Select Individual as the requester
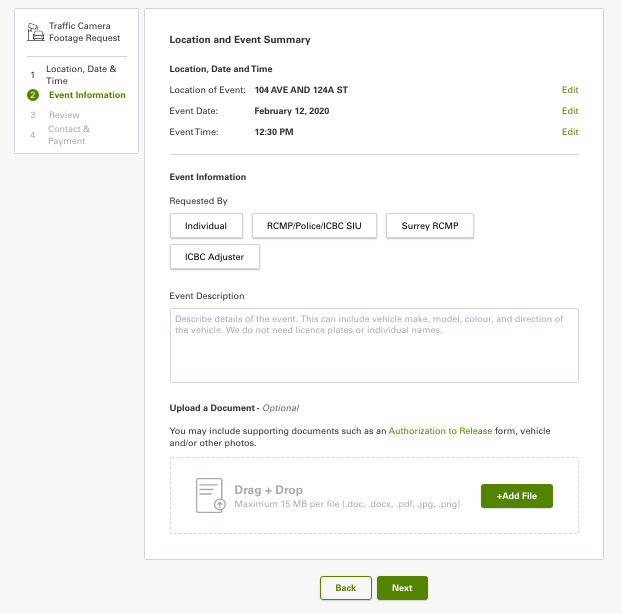This screenshot has height=614, width=622. point(206,227)
